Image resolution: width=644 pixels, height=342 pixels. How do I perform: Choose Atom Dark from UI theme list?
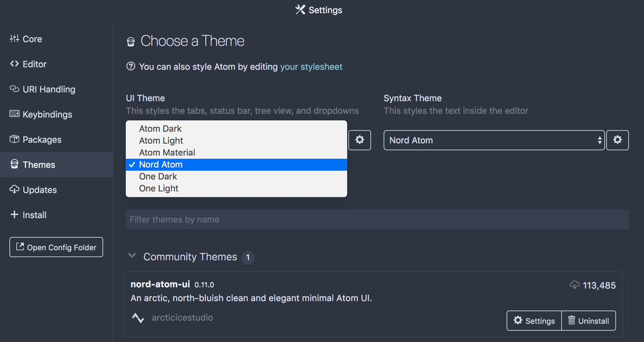[x=236, y=129]
